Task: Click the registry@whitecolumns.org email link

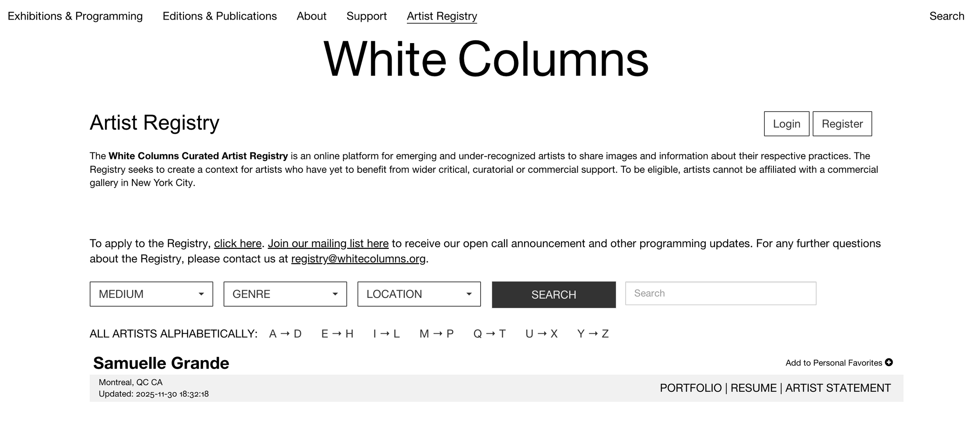Action: [x=358, y=259]
